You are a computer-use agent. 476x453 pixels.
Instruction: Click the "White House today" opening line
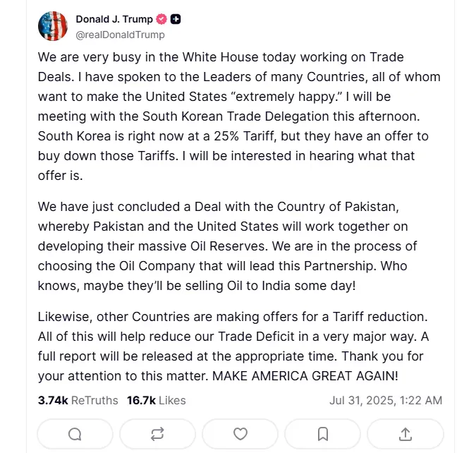point(221,56)
